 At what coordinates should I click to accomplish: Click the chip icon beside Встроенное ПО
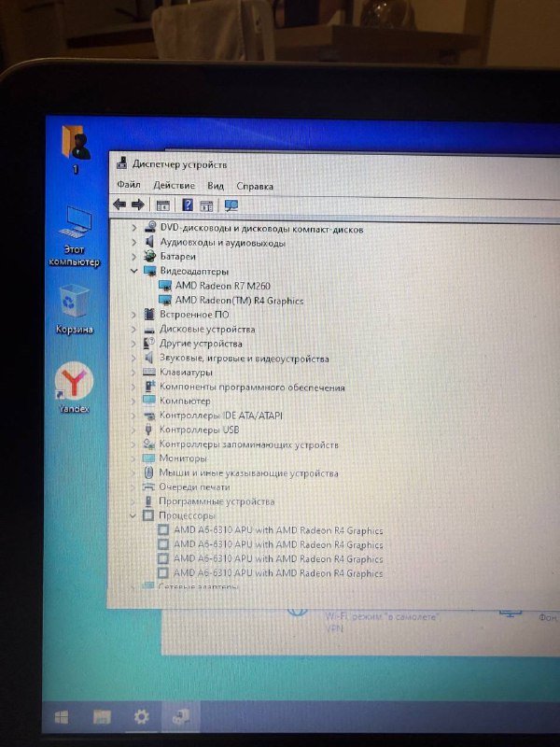tap(149, 314)
